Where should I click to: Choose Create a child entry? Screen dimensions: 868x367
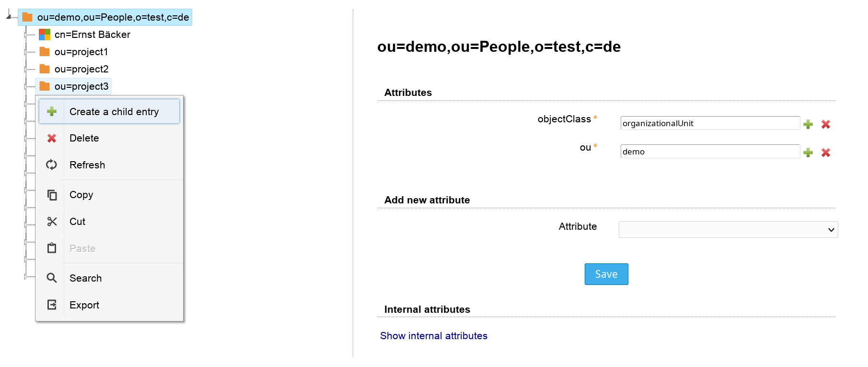coord(114,112)
